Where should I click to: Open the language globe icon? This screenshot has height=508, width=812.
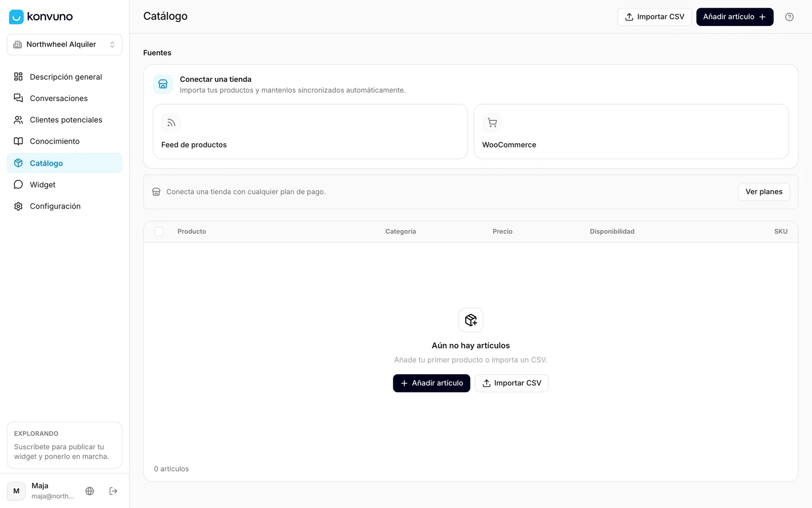(x=90, y=491)
